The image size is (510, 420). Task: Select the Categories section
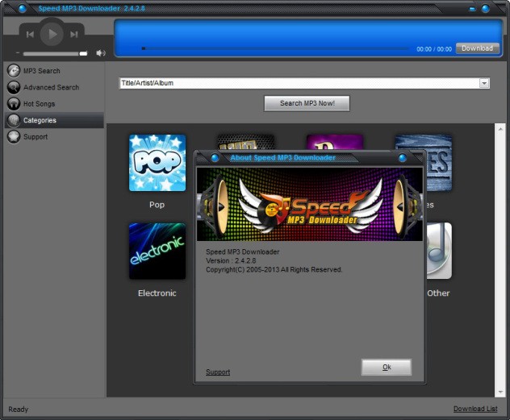click(54, 120)
